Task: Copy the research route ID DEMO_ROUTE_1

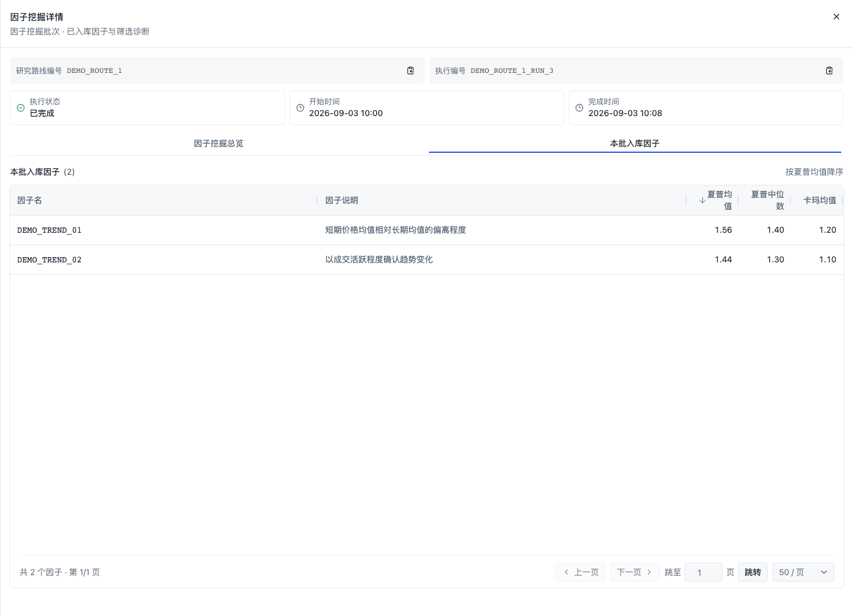Action: pos(411,70)
